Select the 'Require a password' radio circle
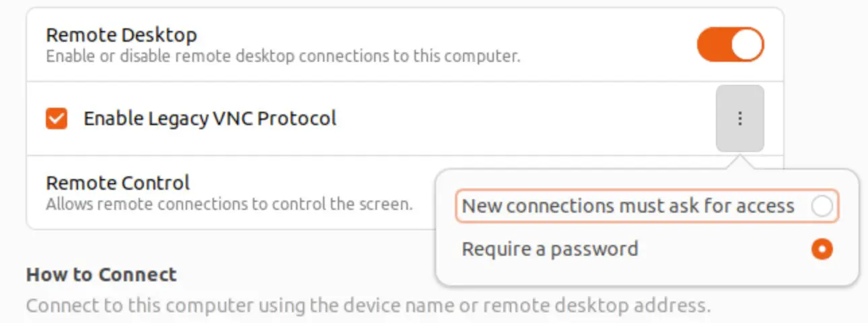Image resolution: width=868 pixels, height=323 pixels. (822, 249)
